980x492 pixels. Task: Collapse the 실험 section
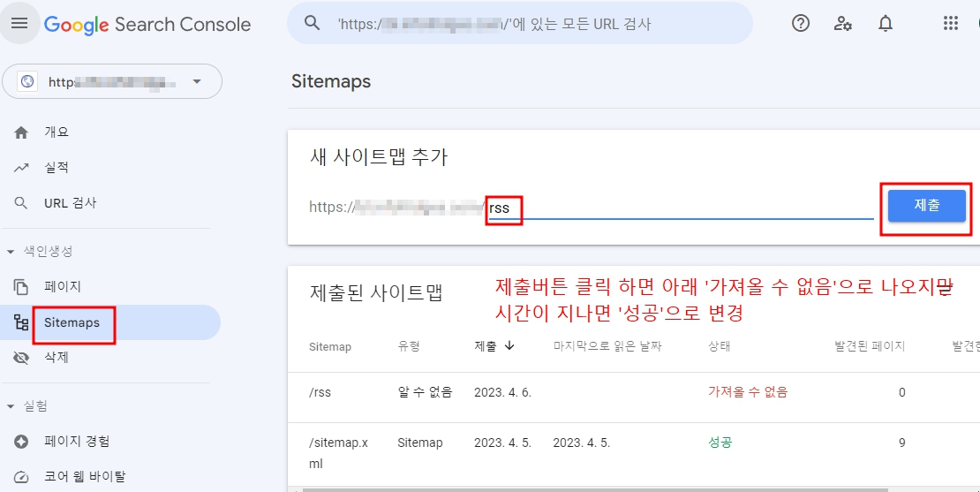click(27, 406)
